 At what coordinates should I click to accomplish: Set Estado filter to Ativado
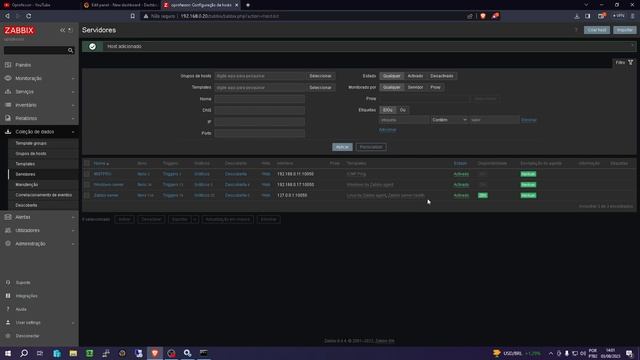415,76
